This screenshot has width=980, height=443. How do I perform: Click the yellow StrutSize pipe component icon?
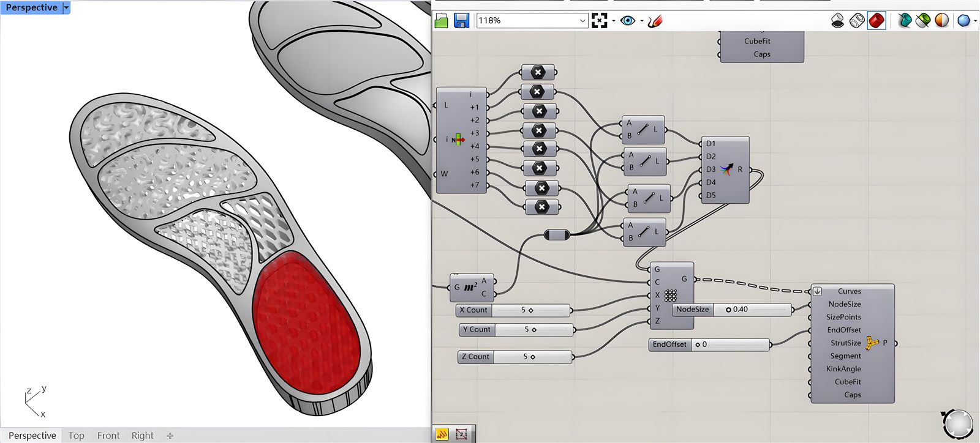click(x=872, y=343)
